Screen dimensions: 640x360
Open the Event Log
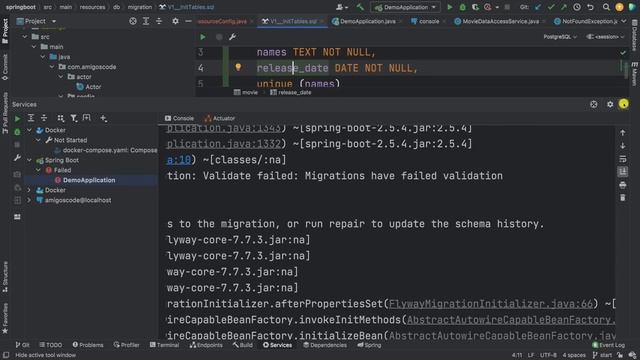pyautogui.click(x=608, y=345)
